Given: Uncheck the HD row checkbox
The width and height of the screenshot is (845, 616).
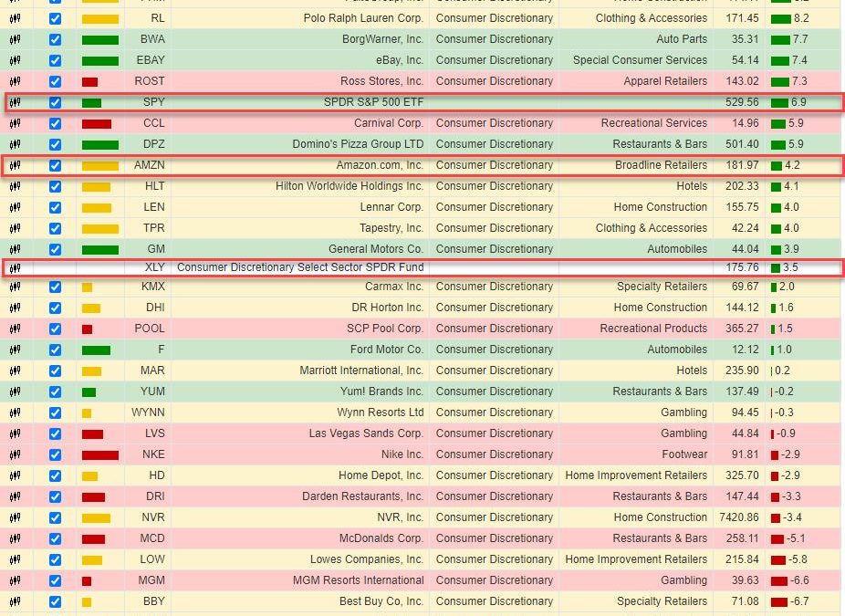Looking at the screenshot, I should pyautogui.click(x=55, y=475).
